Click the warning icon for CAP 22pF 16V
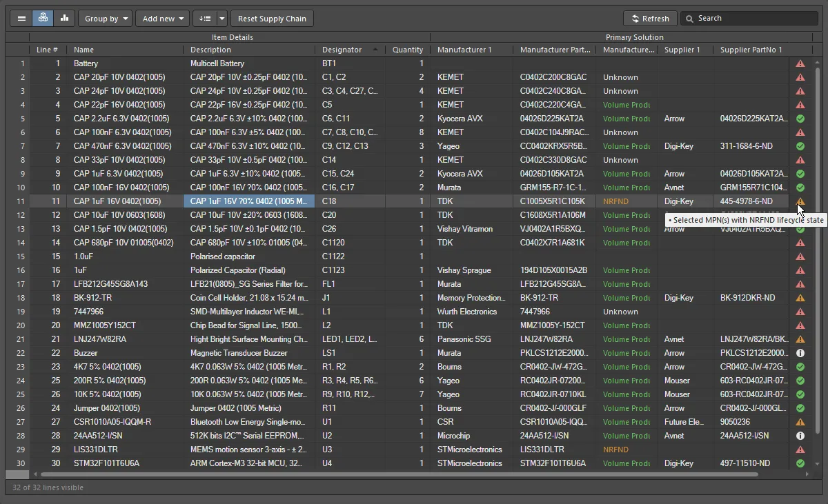This screenshot has width=828, height=504. 800,105
